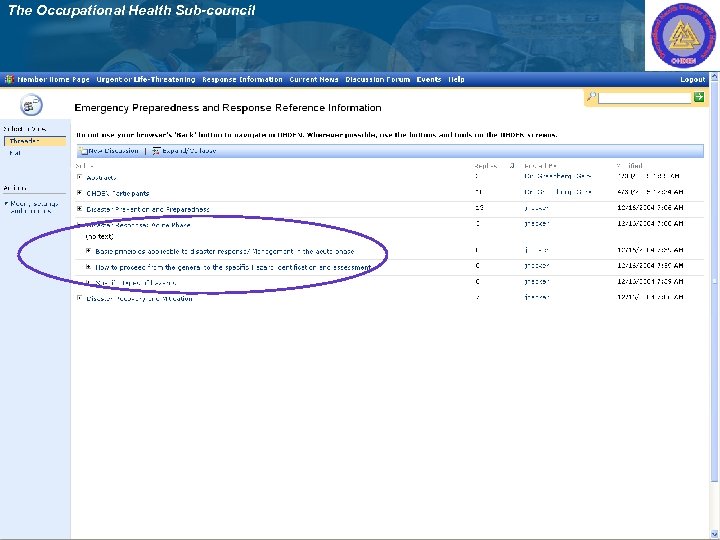Viewport: 720px width, 540px height.
Task: Go to Current News
Action: point(314,79)
